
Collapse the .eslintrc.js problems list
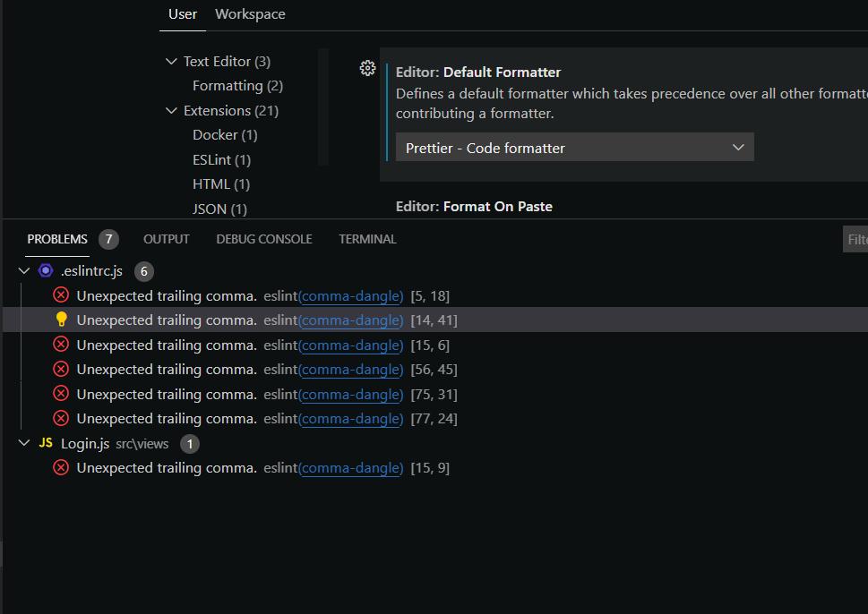(x=24, y=270)
